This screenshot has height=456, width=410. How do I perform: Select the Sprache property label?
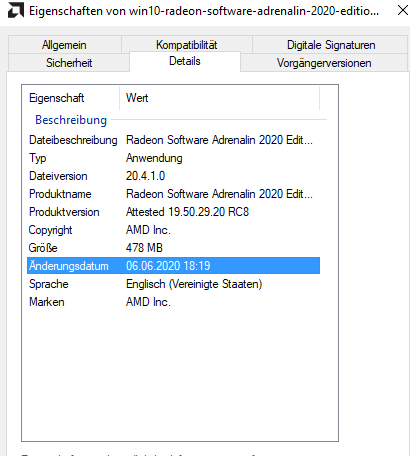click(x=49, y=284)
